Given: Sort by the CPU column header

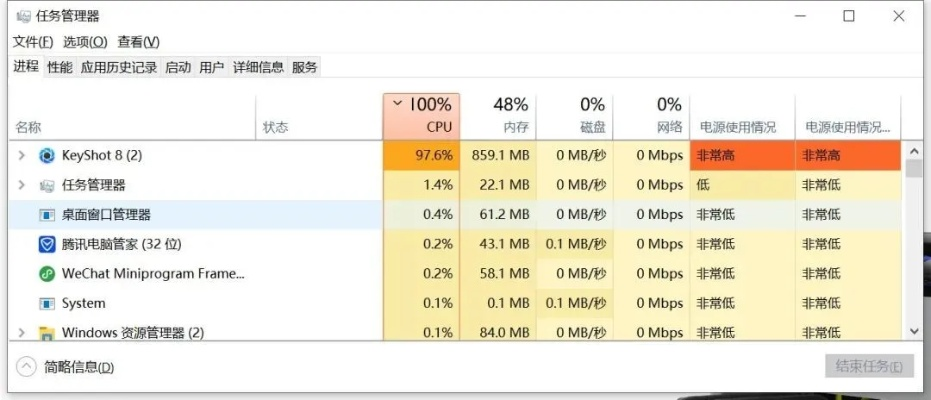Looking at the screenshot, I should [x=421, y=116].
